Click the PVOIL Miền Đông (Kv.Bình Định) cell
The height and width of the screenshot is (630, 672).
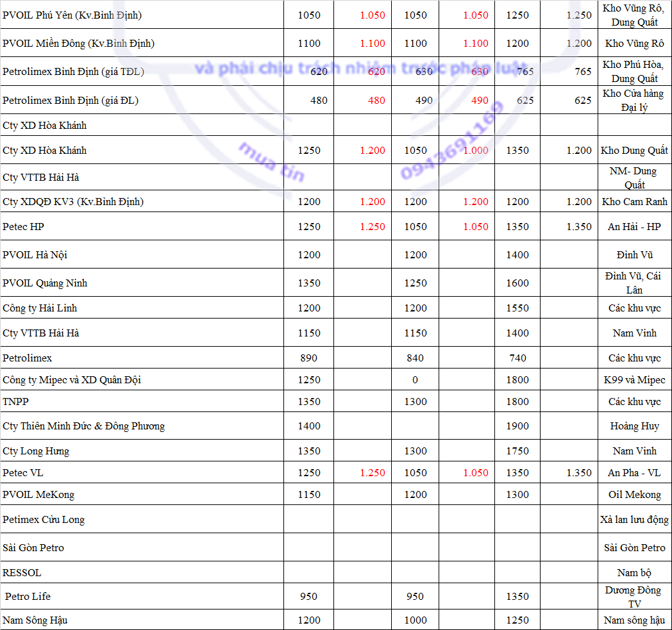(142, 43)
